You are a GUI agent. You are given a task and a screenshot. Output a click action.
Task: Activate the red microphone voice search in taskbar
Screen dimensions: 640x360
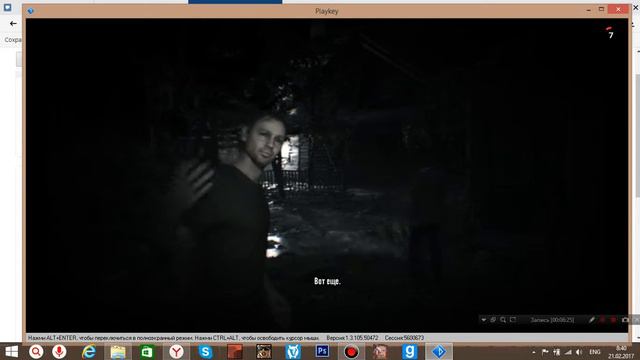(59, 352)
